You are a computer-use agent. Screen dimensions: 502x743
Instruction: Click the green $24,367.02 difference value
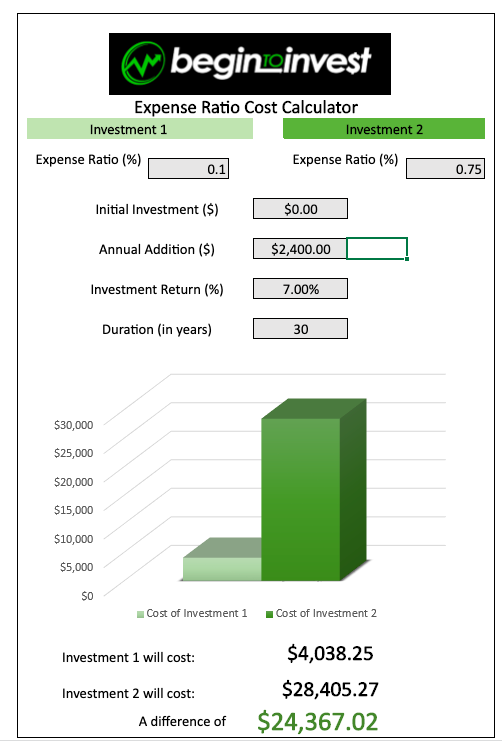[318, 722]
